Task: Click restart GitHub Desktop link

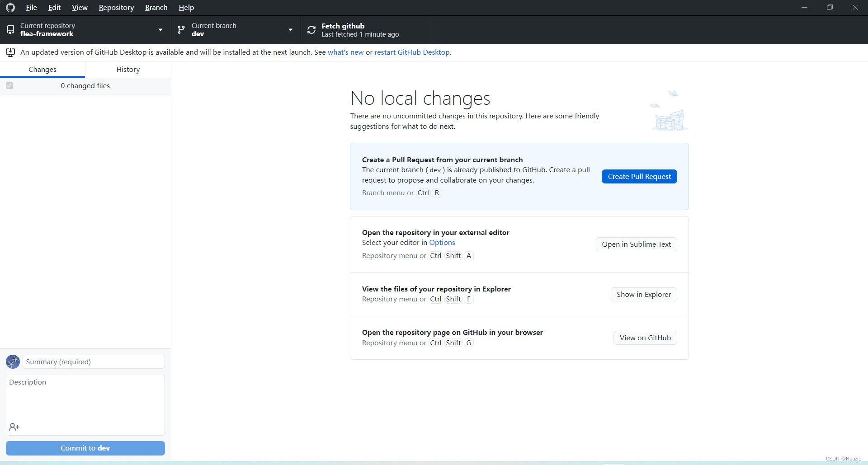Action: click(412, 52)
